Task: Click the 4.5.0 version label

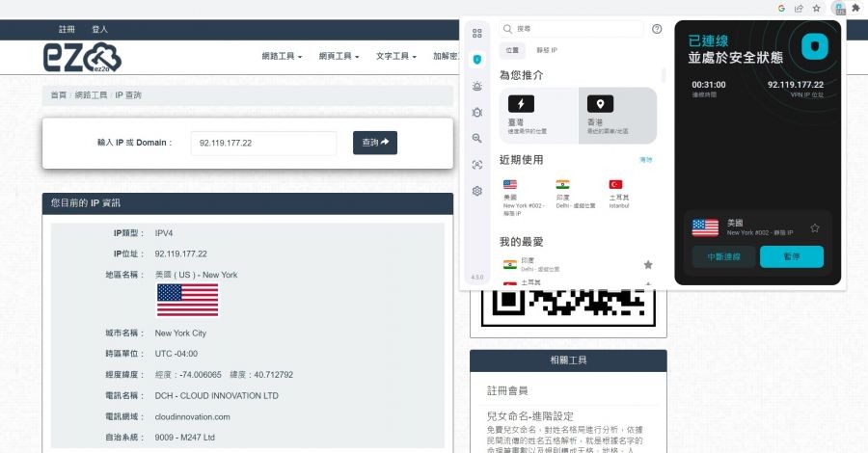Action: 476,278
